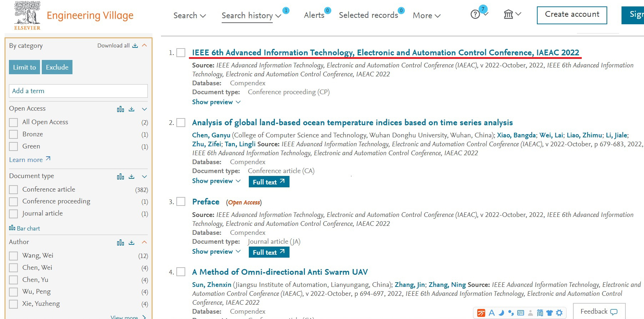This screenshot has width=644, height=319.
Task: Toggle IME punctuation mode icon
Action: point(511,313)
